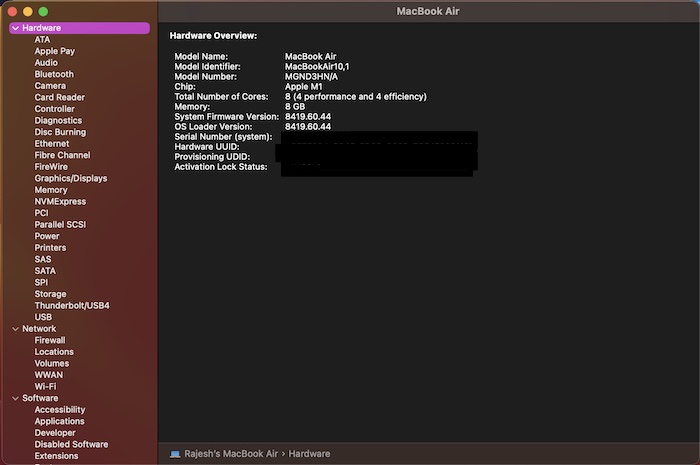Screen dimensions: 700x465
Task: Click the System Firmware Version value
Action: [308, 117]
